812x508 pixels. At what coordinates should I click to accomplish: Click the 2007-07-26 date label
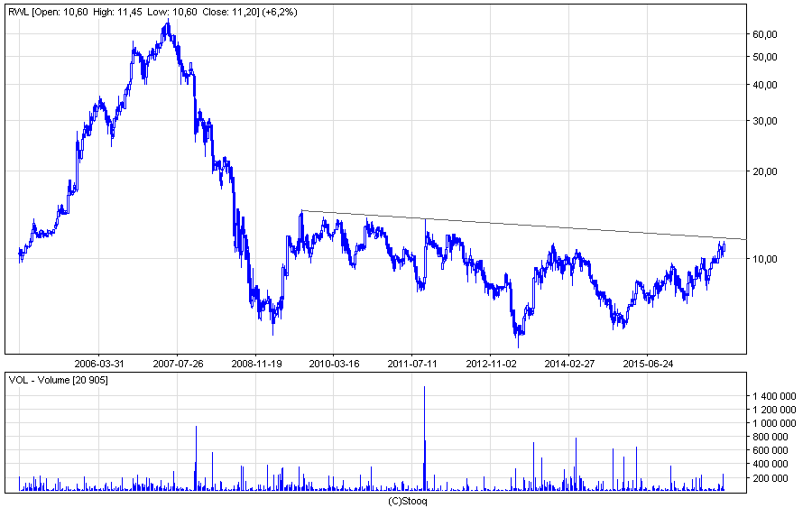coord(178,364)
